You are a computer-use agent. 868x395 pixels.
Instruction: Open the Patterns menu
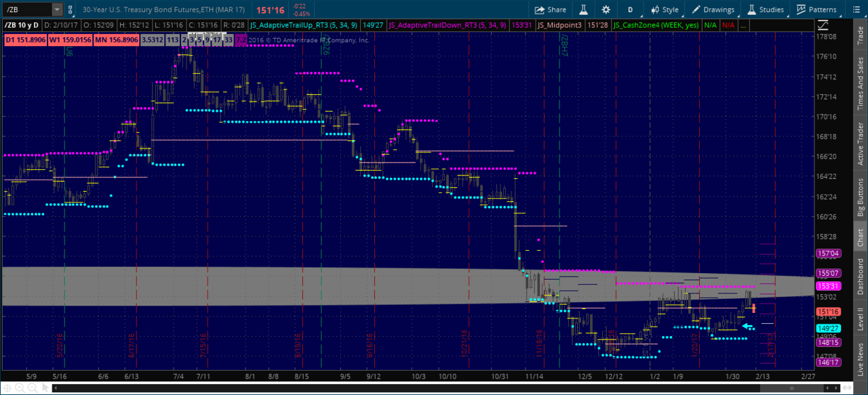816,9
